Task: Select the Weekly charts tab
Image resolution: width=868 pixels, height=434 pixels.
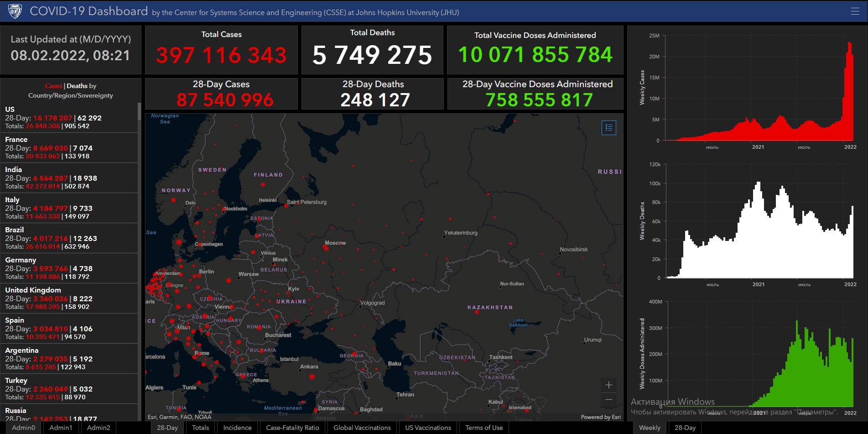Action: [650, 428]
